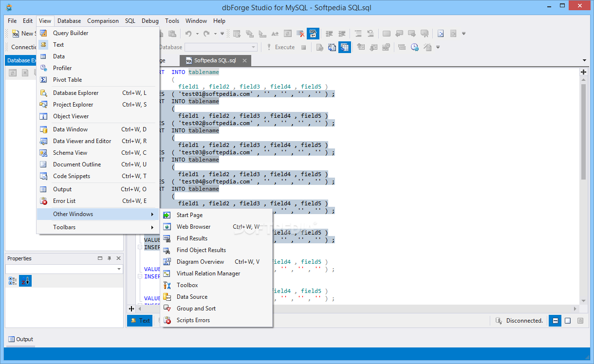Click the Error List icon in View menu
594x364 pixels.
click(x=44, y=201)
